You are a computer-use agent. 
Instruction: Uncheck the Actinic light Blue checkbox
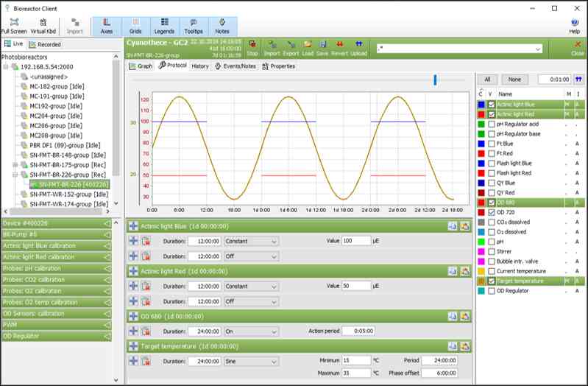click(x=492, y=105)
